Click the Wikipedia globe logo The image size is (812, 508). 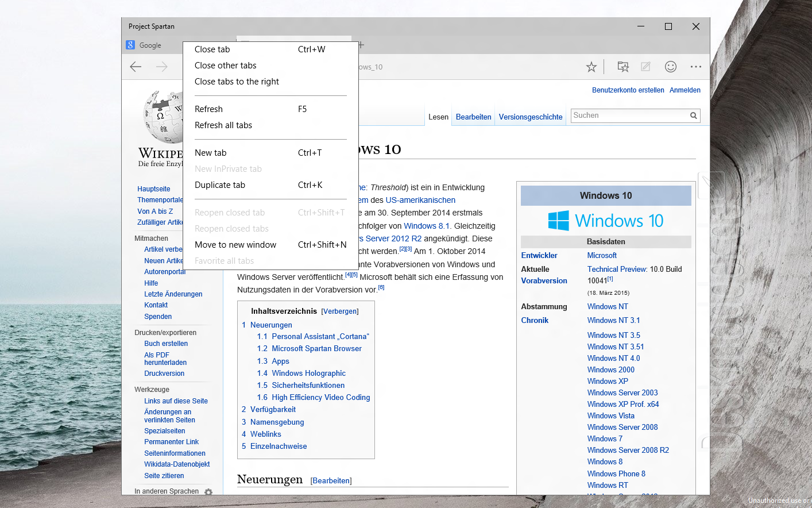(x=163, y=117)
